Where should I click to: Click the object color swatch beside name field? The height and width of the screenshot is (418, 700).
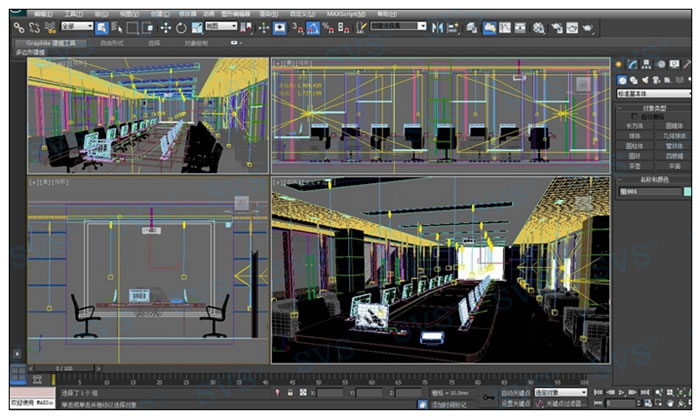687,191
